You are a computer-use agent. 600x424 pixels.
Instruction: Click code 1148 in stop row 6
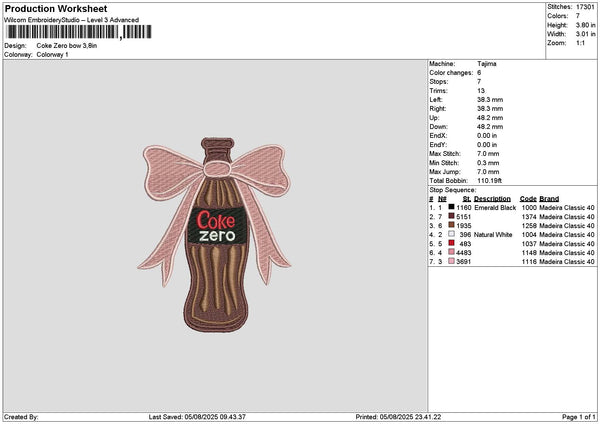529,253
